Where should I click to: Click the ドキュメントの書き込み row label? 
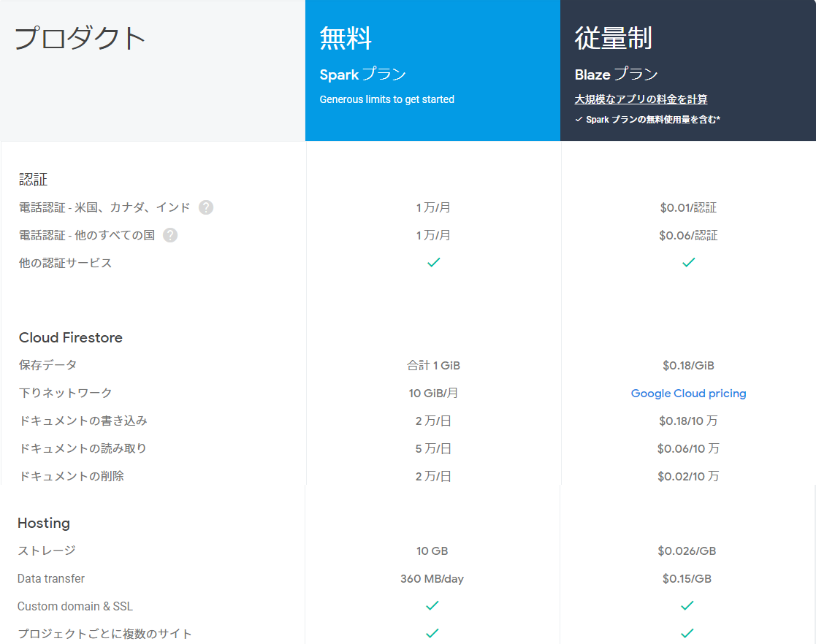(x=83, y=421)
